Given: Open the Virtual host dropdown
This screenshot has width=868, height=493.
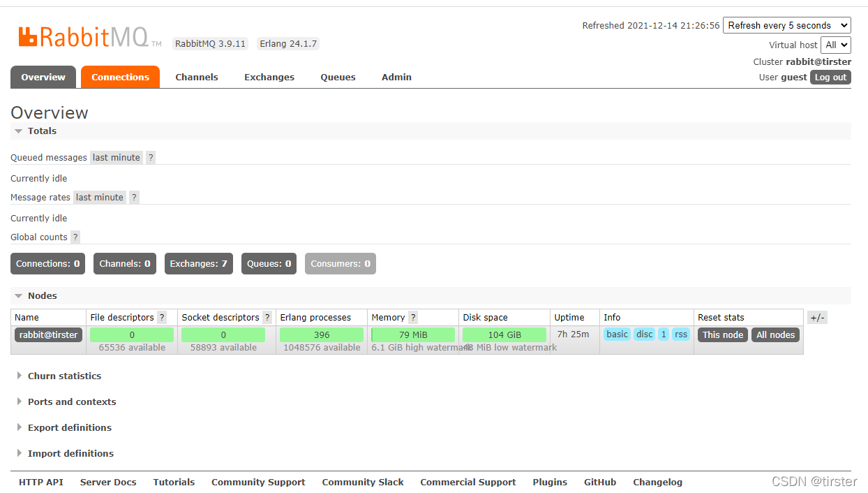Looking at the screenshot, I should tap(836, 45).
